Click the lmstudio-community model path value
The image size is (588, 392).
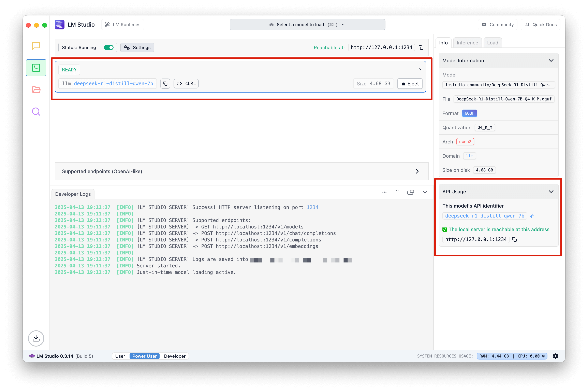tap(498, 85)
